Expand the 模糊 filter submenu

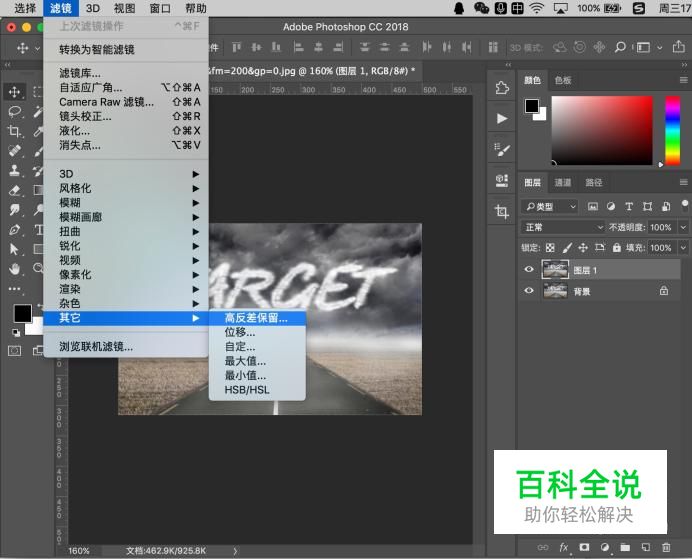point(126,203)
